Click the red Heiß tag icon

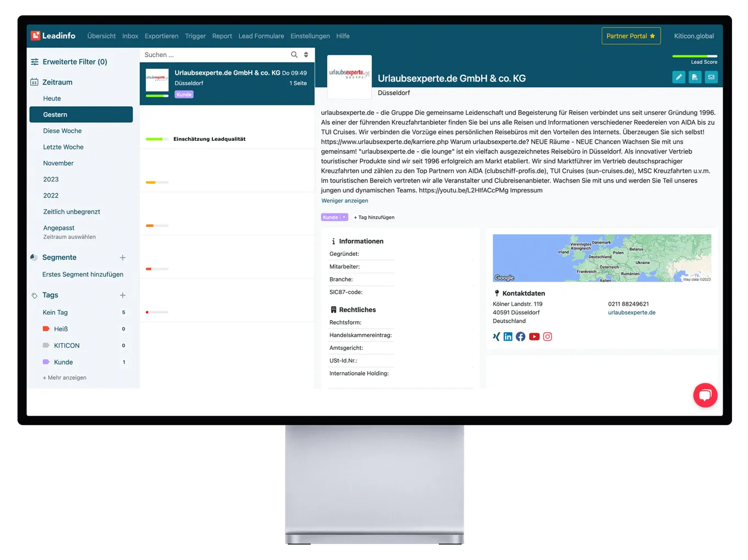(46, 328)
